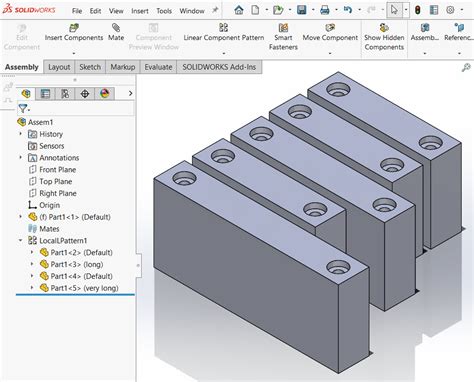Open the File menu
474x382 pixels.
[77, 11]
